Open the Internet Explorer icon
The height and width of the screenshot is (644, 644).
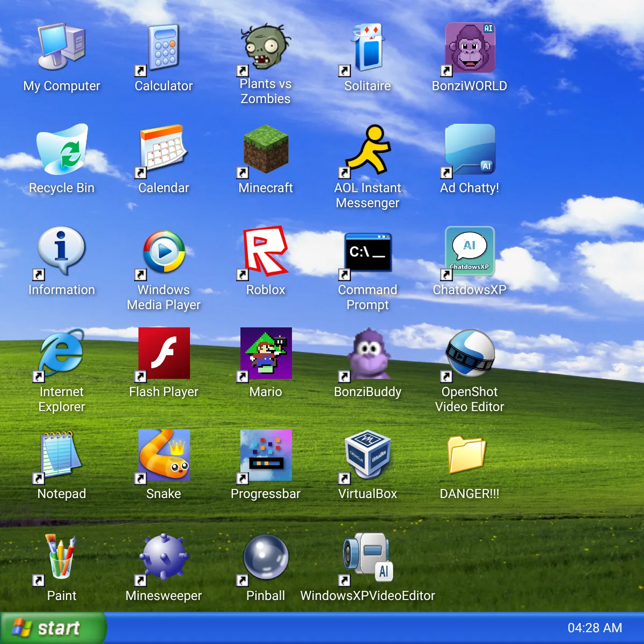click(x=62, y=353)
